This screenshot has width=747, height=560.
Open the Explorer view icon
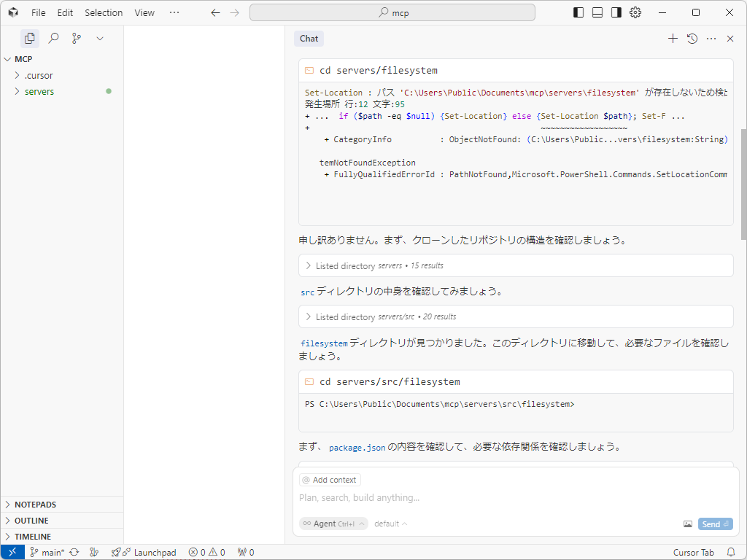click(30, 38)
